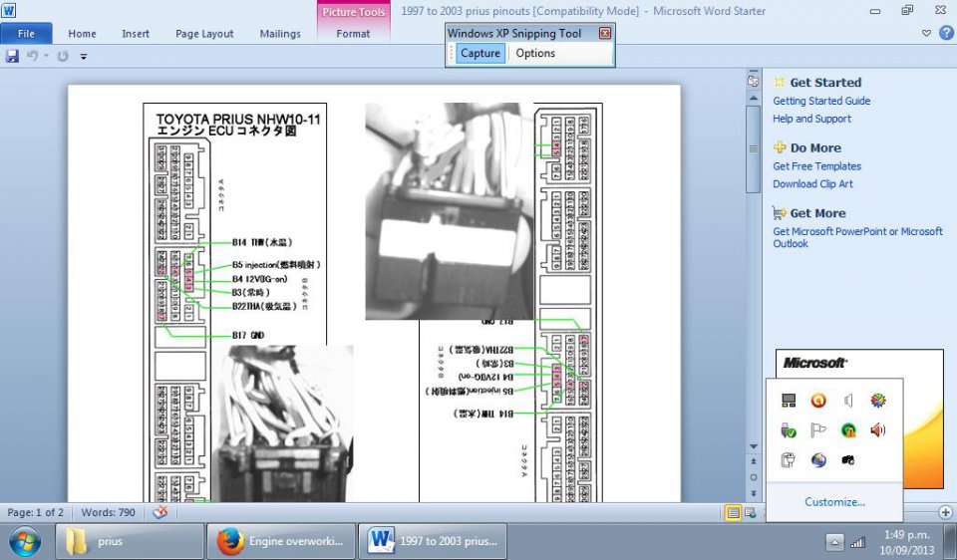Select the Picture Tools Format tab

(x=353, y=34)
